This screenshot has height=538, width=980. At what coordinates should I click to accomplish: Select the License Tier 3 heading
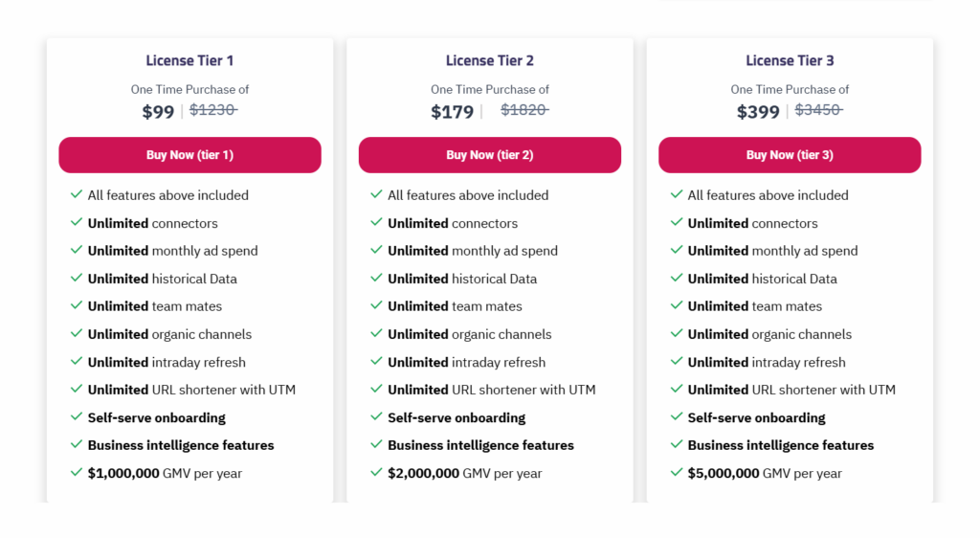(x=790, y=60)
